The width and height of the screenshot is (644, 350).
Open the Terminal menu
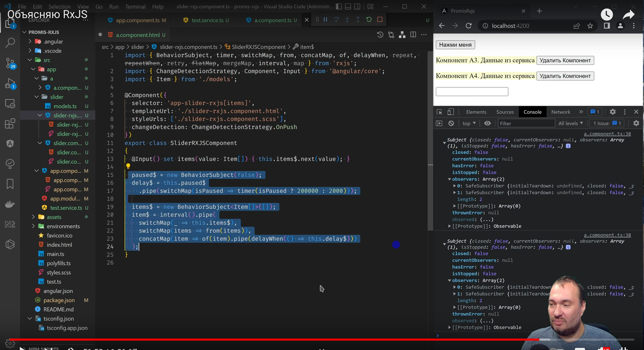135,6
